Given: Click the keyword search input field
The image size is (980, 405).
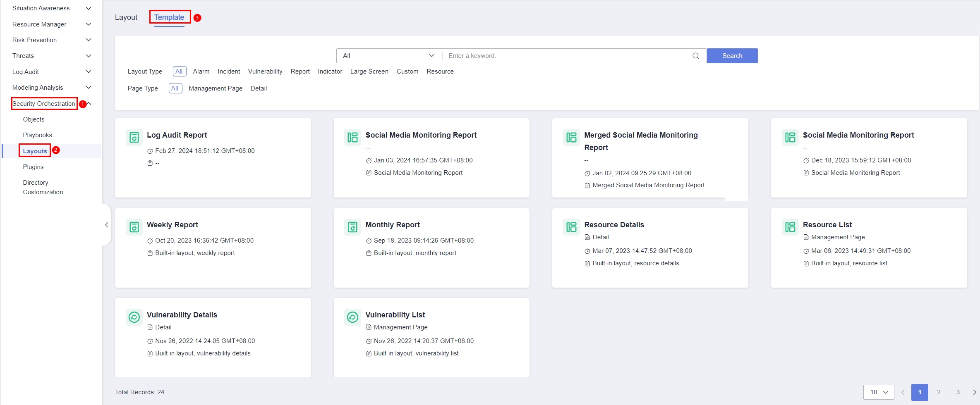Looking at the screenshot, I should [x=567, y=56].
